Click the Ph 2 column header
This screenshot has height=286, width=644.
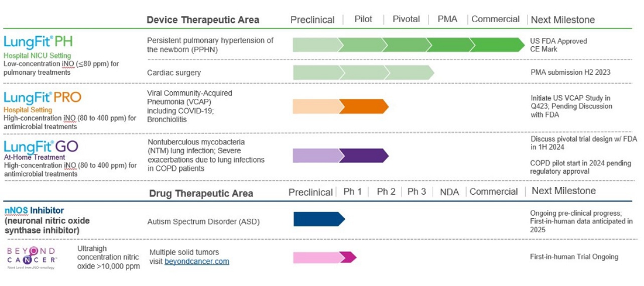coord(386,191)
